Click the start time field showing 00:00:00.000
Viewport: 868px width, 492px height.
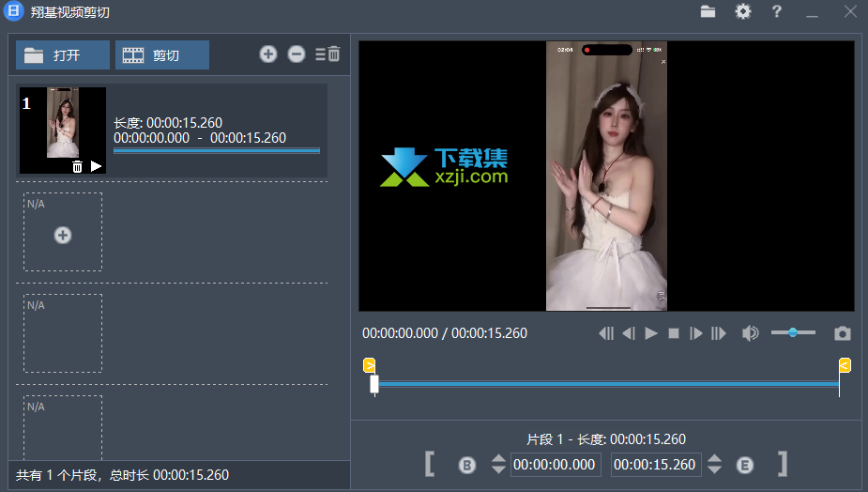[x=556, y=465]
